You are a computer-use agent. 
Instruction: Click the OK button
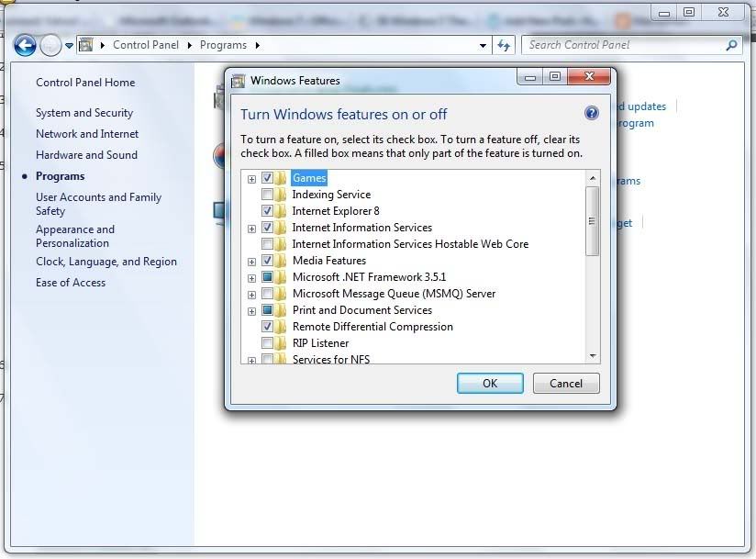click(490, 384)
